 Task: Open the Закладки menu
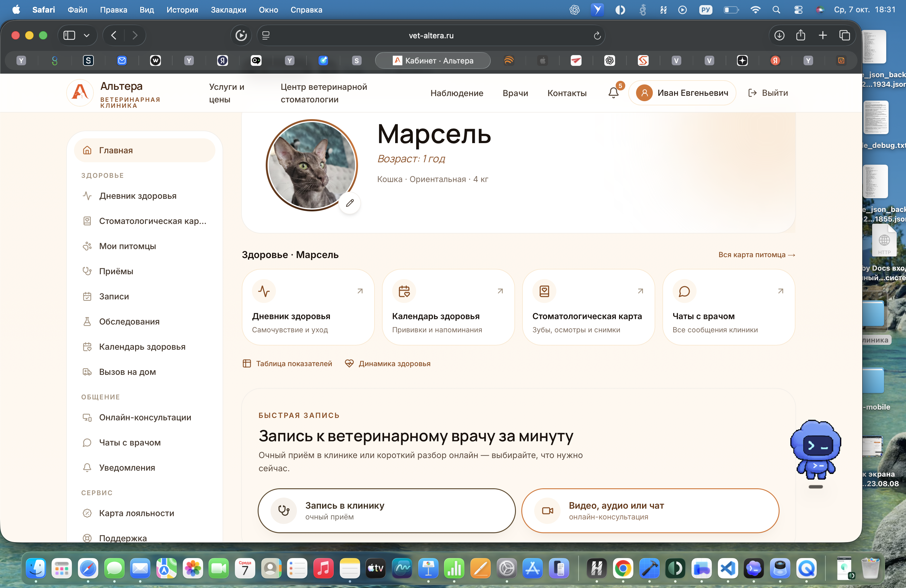pyautogui.click(x=228, y=10)
